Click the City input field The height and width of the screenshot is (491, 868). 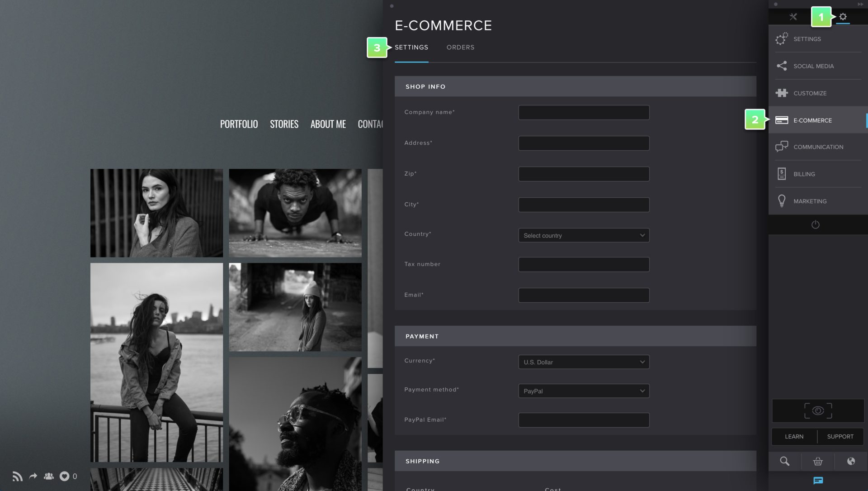coord(584,205)
